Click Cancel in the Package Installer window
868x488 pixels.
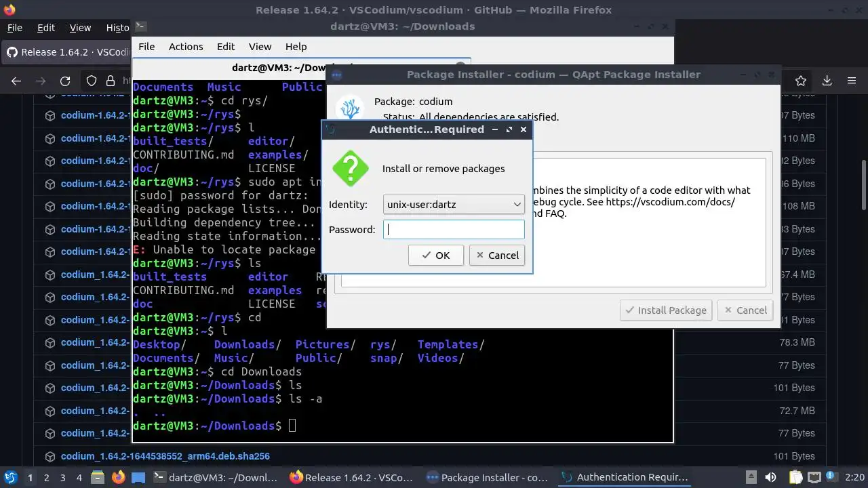pos(745,310)
